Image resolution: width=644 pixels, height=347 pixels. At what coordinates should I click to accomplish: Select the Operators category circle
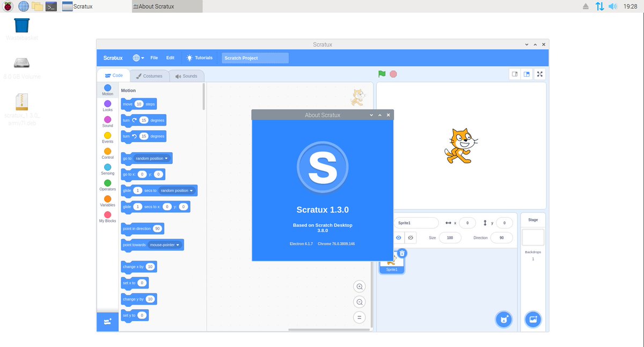107,183
